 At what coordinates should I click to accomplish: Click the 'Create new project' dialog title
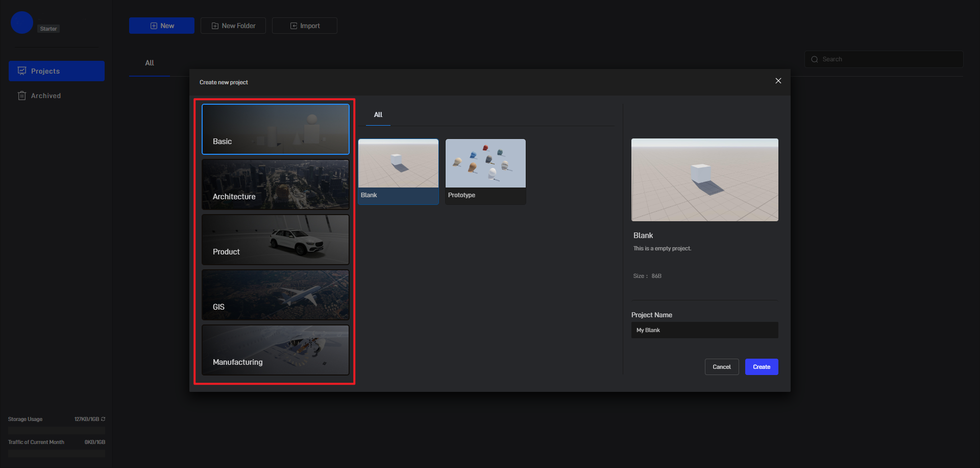(224, 82)
